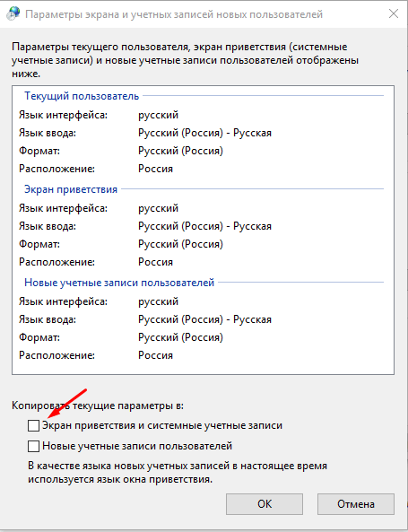Click blue heading 'Новые учетные записи пользователей' in list
Screen dimensions: 408x532
pos(119,283)
